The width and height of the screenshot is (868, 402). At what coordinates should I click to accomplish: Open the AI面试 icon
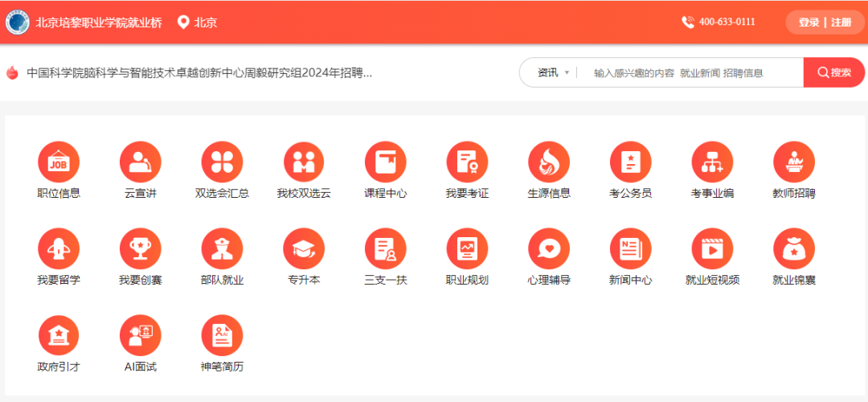[141, 335]
